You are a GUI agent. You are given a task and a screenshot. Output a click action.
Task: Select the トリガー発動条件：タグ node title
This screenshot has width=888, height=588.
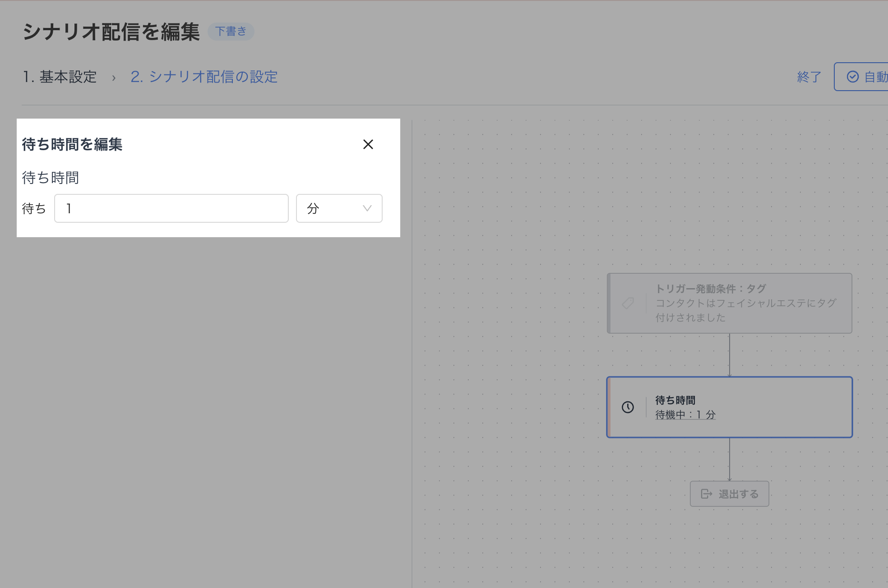(x=711, y=289)
